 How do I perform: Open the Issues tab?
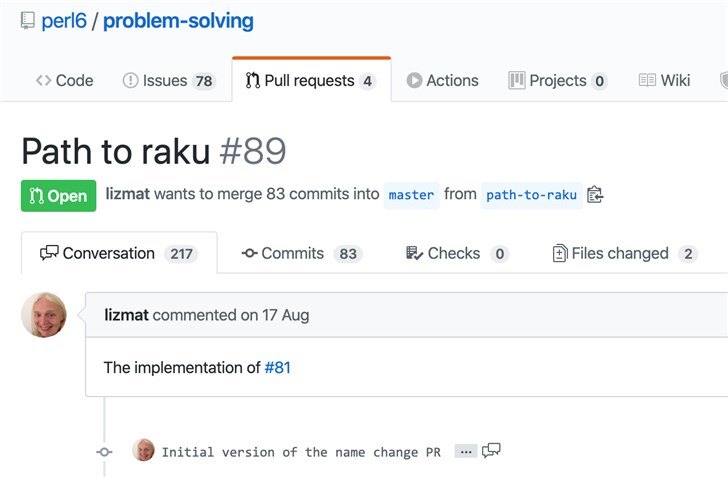click(168, 81)
